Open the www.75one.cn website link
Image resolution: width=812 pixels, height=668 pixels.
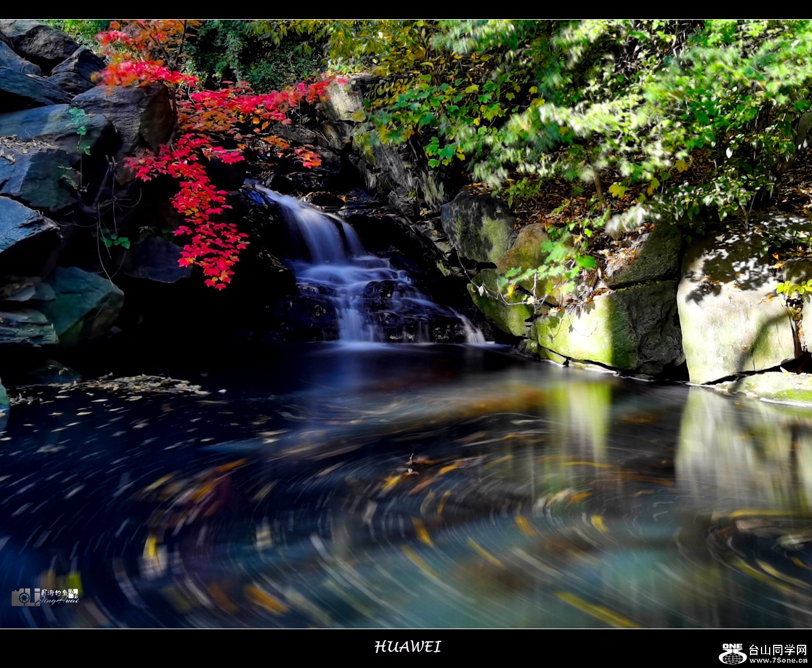(778, 660)
